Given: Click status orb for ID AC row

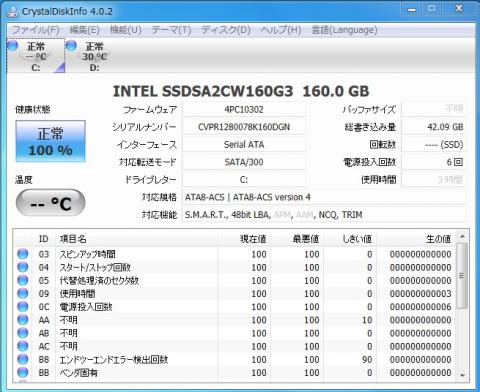Looking at the screenshot, I should [x=23, y=346].
